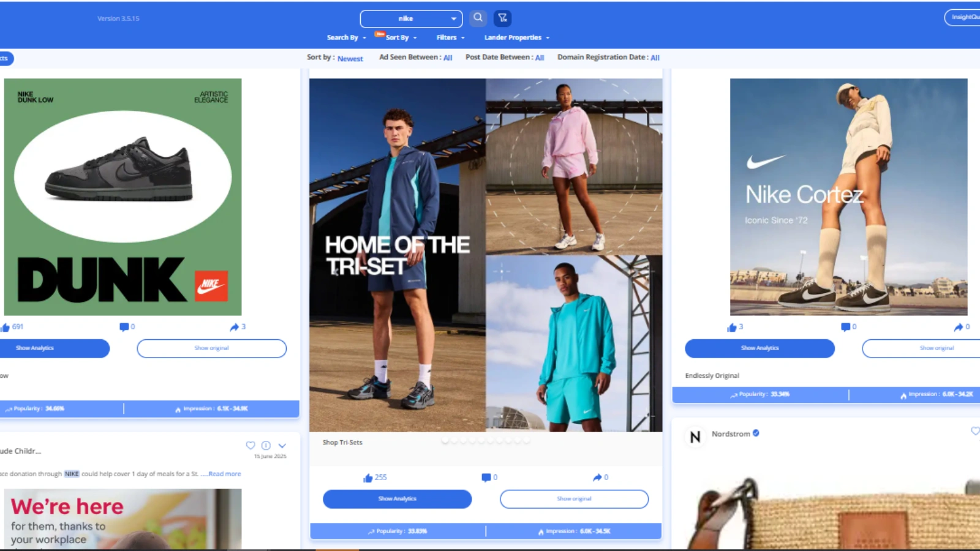The width and height of the screenshot is (980, 551).
Task: Select Popularity 34.66% on Dunk ad
Action: tap(35, 408)
